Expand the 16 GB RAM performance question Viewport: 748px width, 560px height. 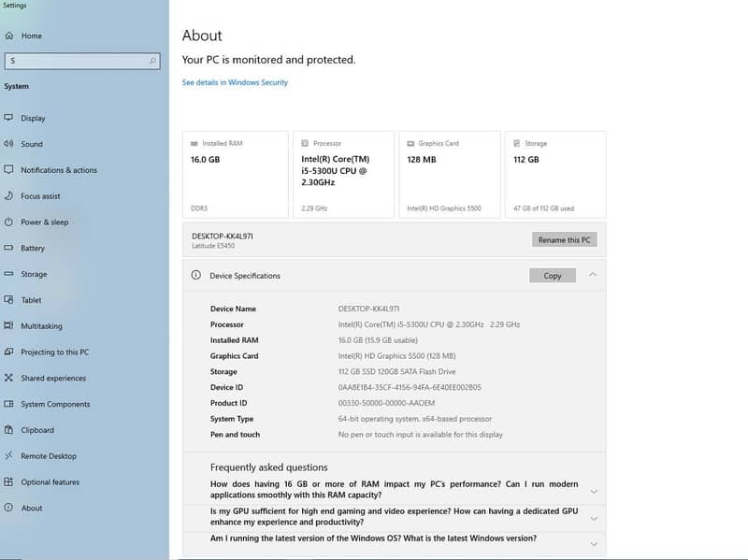pos(594,492)
